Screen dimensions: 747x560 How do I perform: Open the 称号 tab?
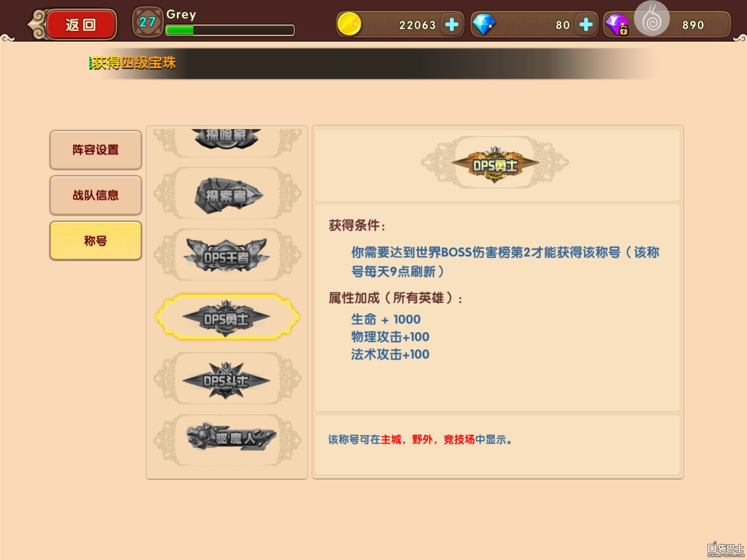[x=96, y=241]
